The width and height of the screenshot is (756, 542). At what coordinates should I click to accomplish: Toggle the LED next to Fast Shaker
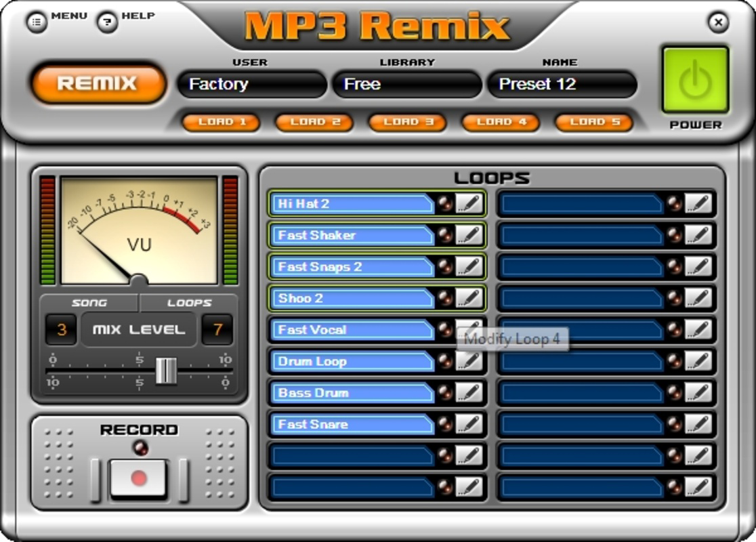pos(445,235)
